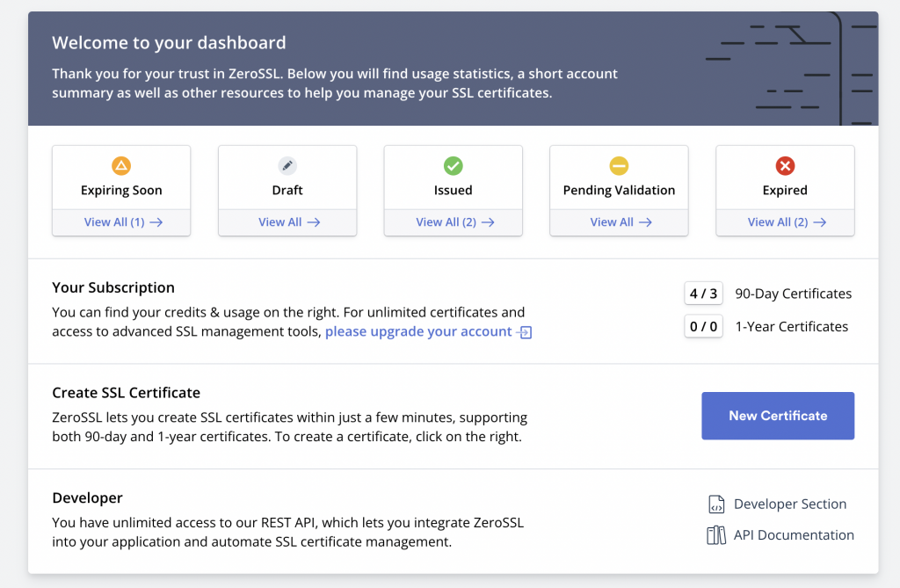This screenshot has height=588, width=900.
Task: Open View All under Draft
Action: coord(288,222)
